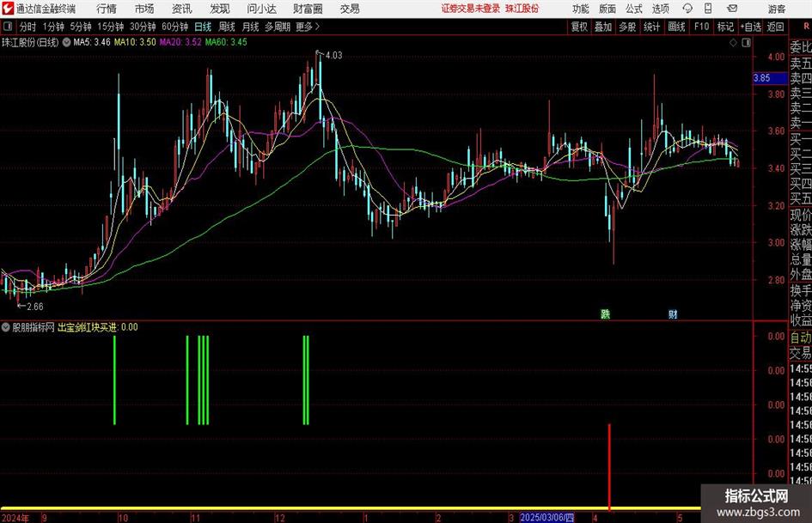Expand 更多 period options
The width and height of the screenshot is (812, 523).
[x=308, y=27]
